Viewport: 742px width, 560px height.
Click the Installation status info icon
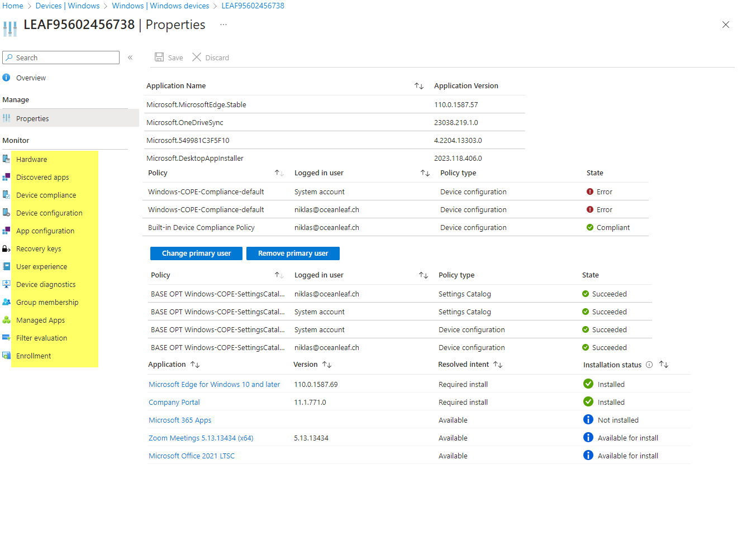(649, 365)
